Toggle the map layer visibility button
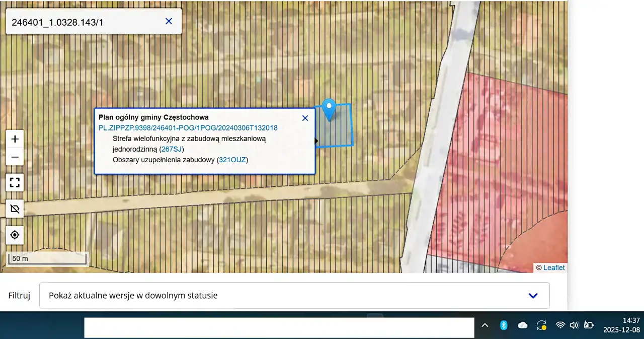This screenshot has height=339, width=644. click(x=15, y=209)
